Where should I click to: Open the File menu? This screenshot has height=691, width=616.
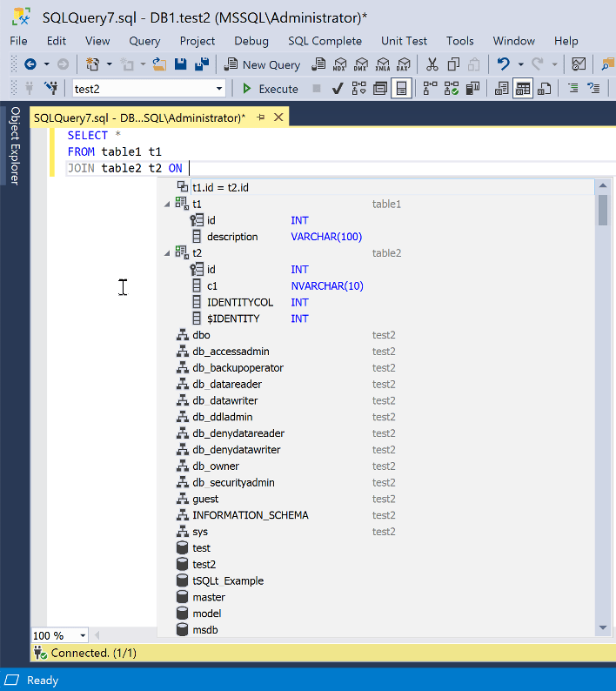pos(18,41)
